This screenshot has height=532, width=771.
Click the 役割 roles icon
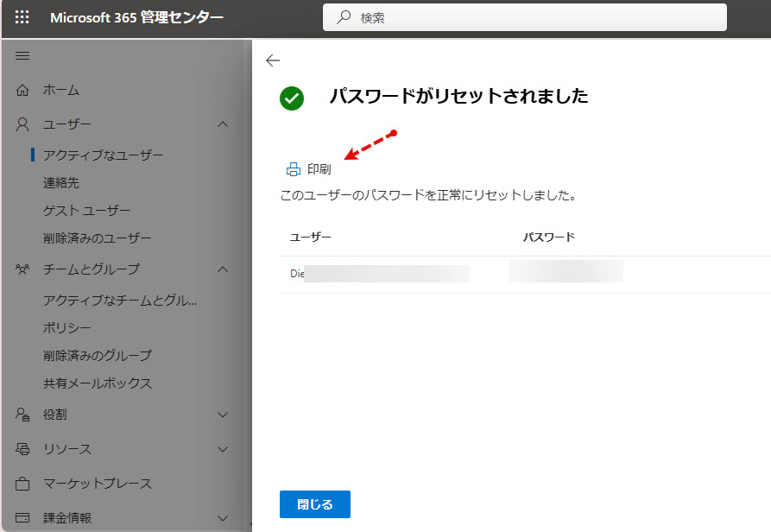21,415
